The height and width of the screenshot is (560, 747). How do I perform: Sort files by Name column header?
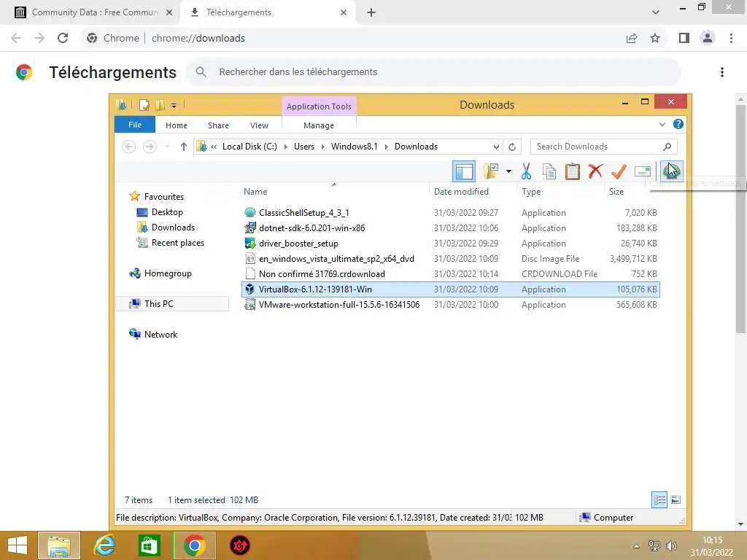click(x=255, y=192)
